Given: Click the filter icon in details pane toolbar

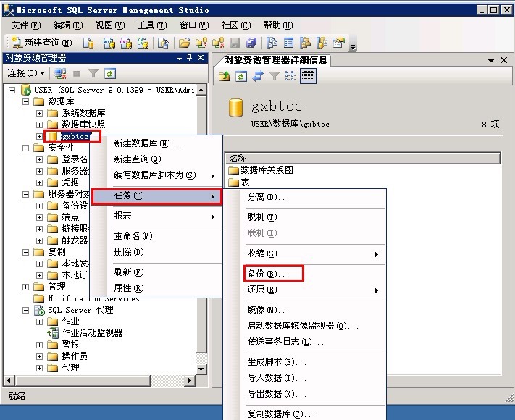Looking at the screenshot, I should (275, 76).
